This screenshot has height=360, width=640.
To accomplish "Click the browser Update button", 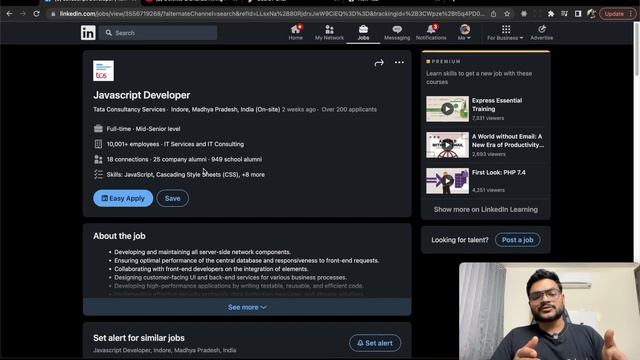I will [617, 14].
